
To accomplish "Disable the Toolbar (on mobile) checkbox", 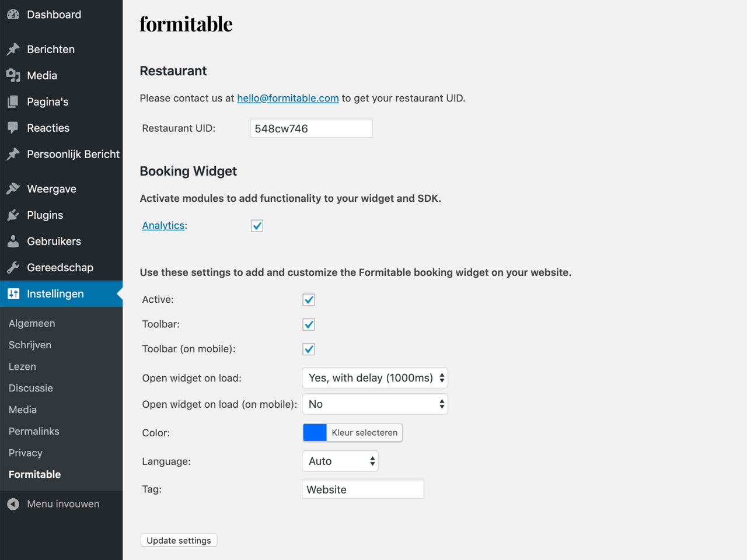I will [309, 349].
